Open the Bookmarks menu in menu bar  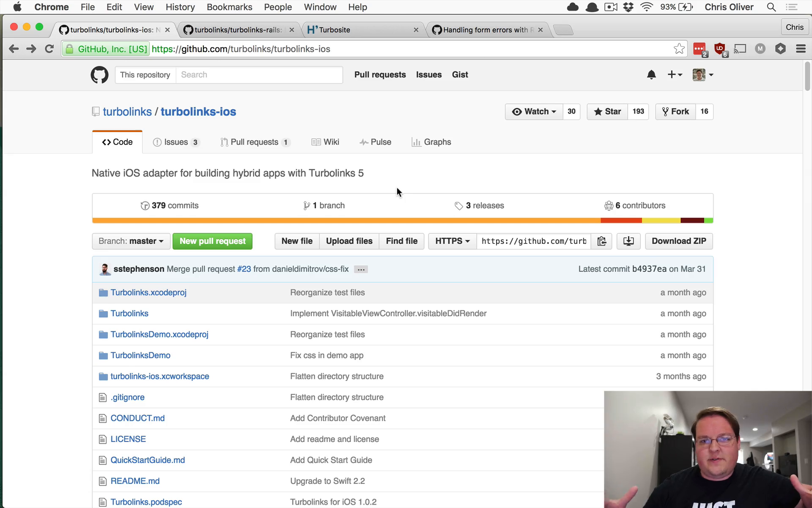[x=229, y=7]
